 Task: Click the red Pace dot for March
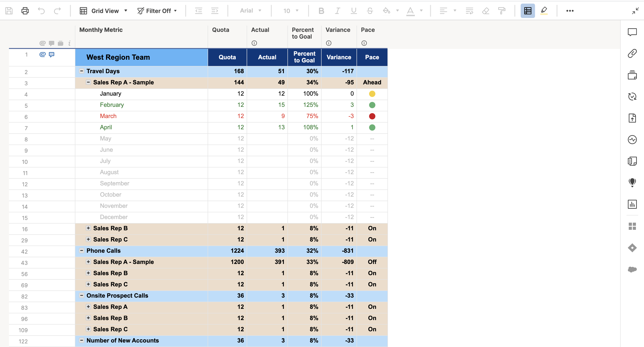(372, 116)
